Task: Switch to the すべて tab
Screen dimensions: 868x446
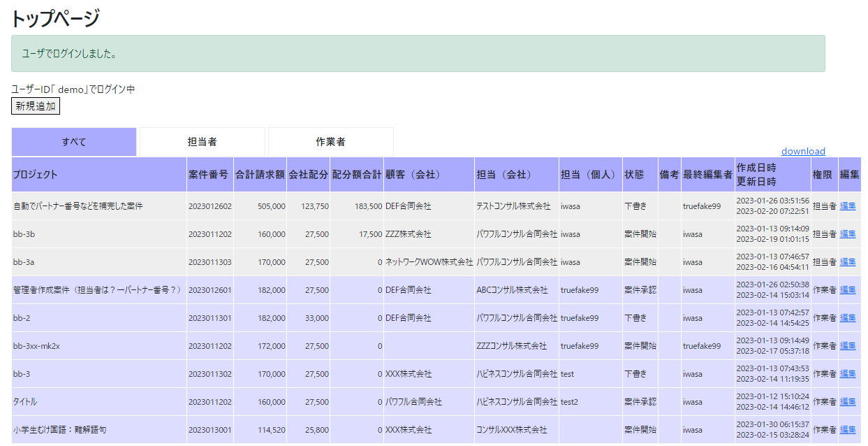Action: click(x=74, y=142)
